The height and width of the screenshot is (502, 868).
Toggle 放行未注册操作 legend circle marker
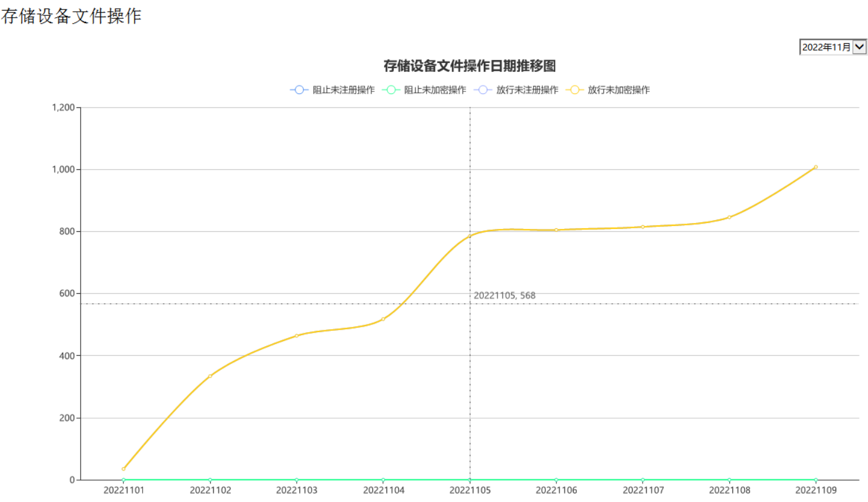point(483,90)
